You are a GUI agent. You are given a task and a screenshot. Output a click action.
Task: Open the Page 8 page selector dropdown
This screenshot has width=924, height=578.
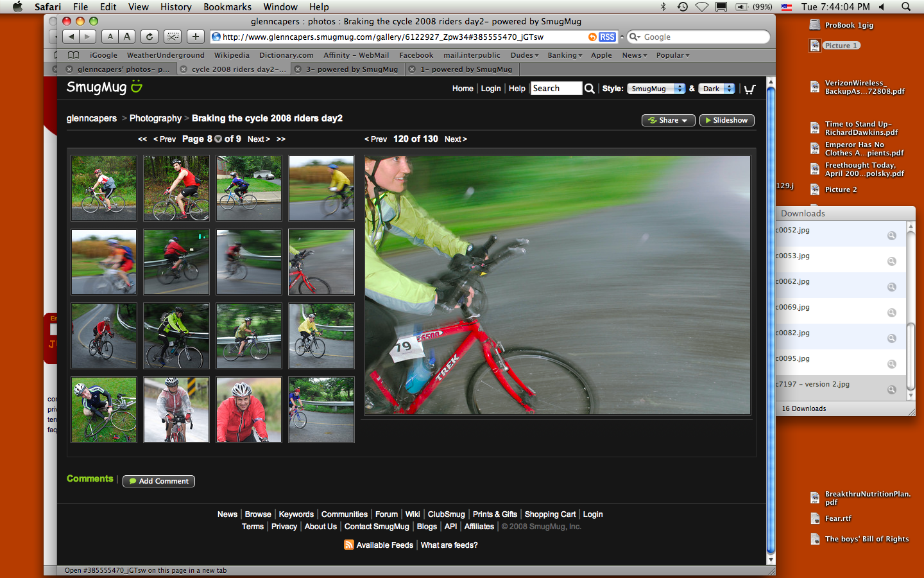(x=218, y=139)
